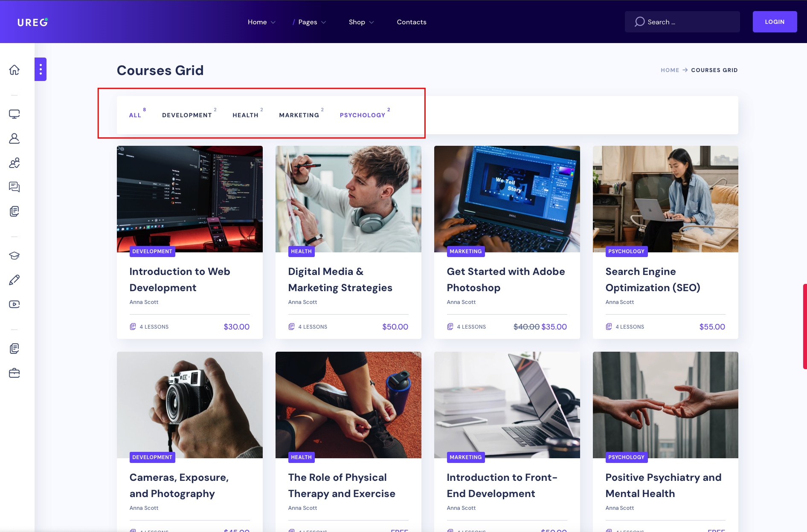Click the open laptop on desk thumbnail
Image resolution: width=807 pixels, height=532 pixels.
point(507,405)
